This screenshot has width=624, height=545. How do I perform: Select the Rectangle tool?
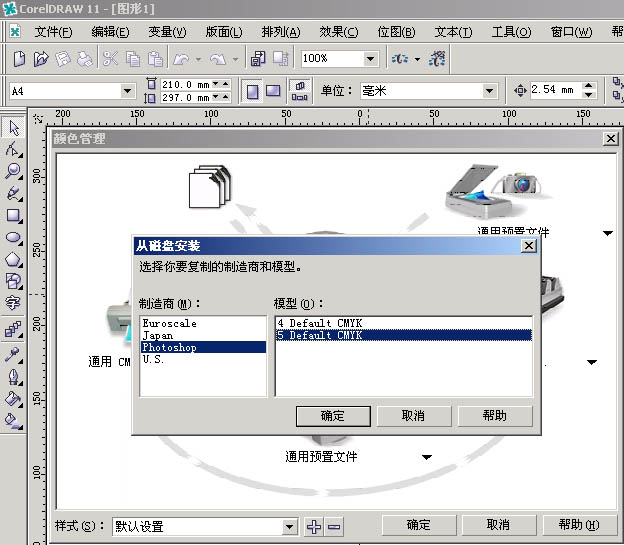(13, 215)
